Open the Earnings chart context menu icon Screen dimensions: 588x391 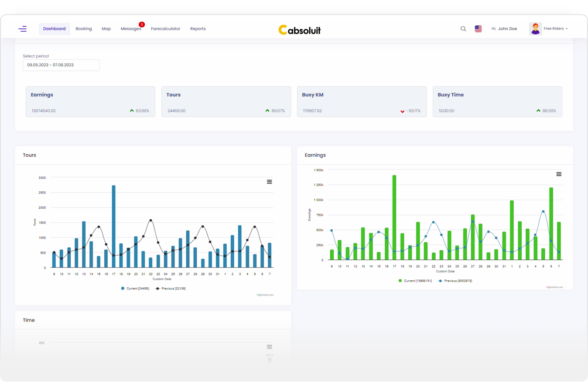[559, 174]
